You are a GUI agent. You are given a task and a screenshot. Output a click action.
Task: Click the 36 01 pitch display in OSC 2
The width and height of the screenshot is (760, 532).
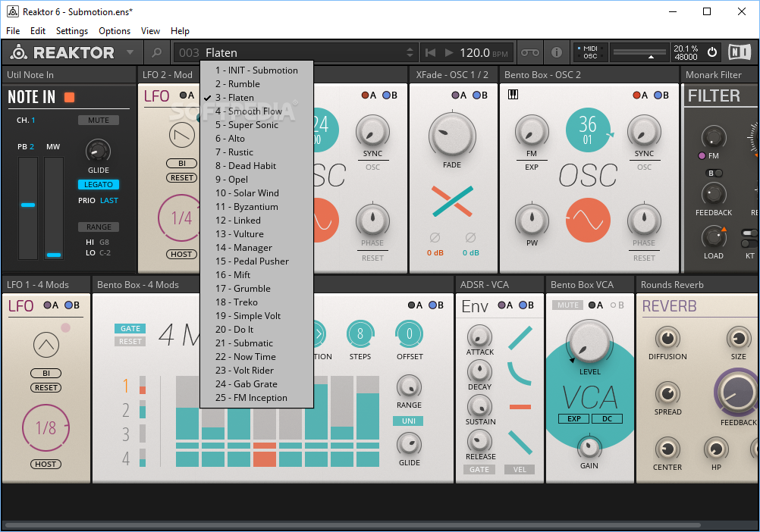(588, 130)
